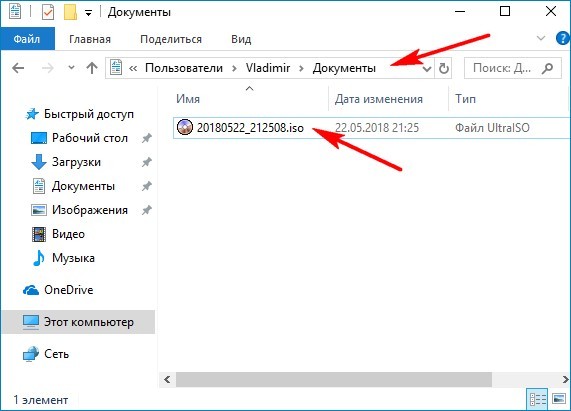Click the document icon in the title bar
The image size is (571, 411).
[x=15, y=11]
